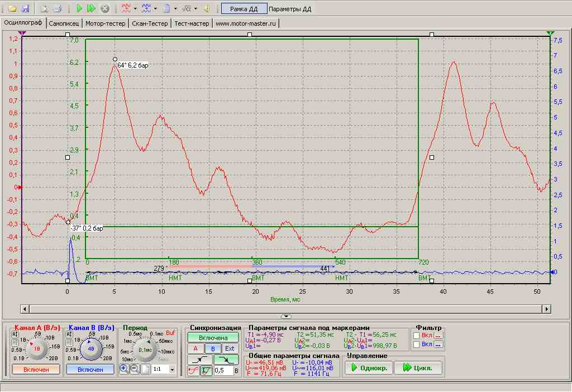Image resolution: width=572 pixels, height=392 pixels.
Task: Click the Цикл. cyclic run button
Action: click(x=418, y=368)
